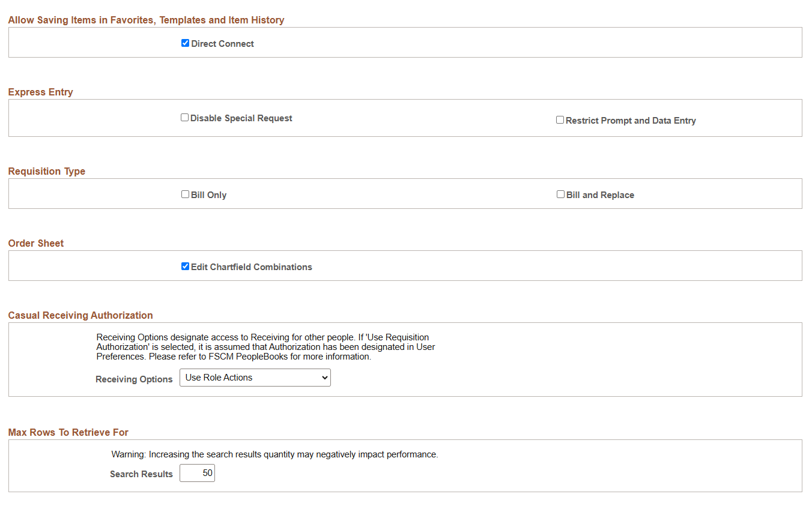This screenshot has width=812, height=509.
Task: Tick the Bill Only checkbox
Action: pos(185,194)
